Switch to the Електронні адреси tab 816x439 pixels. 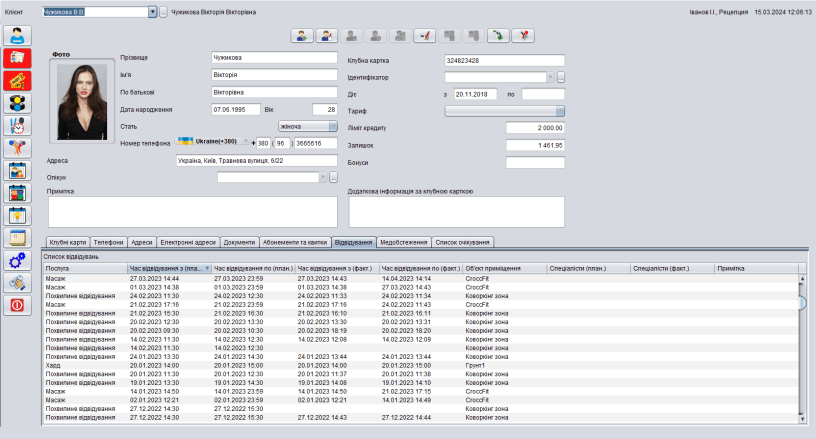[188, 242]
